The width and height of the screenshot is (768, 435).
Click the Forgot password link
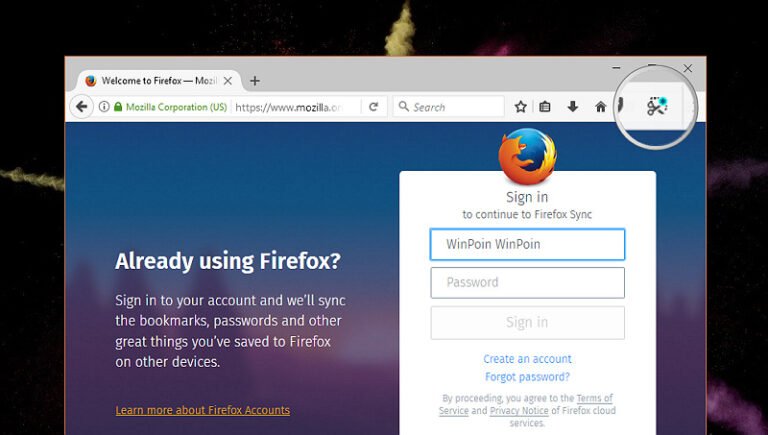tap(527, 377)
